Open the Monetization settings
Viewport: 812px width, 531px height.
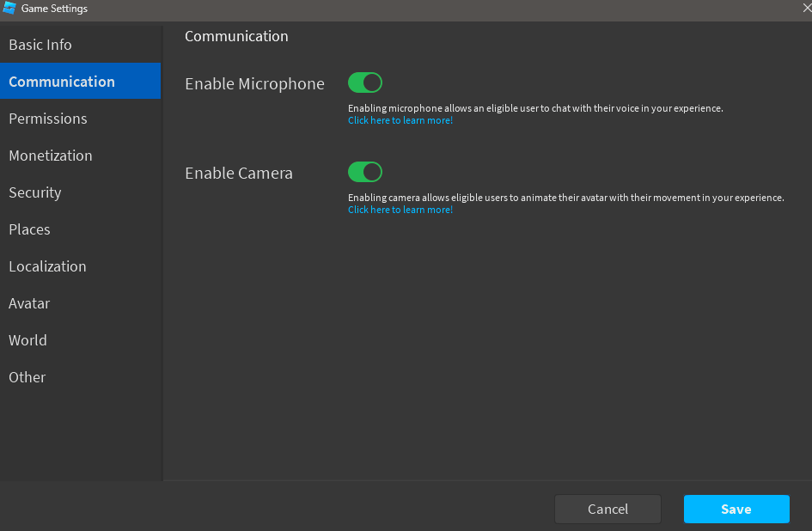coord(80,156)
